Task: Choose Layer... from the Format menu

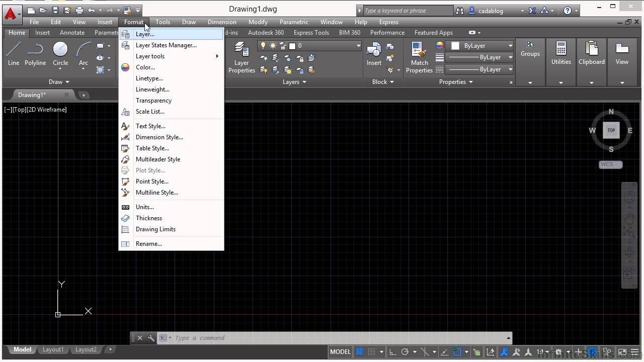Action: tap(171, 34)
